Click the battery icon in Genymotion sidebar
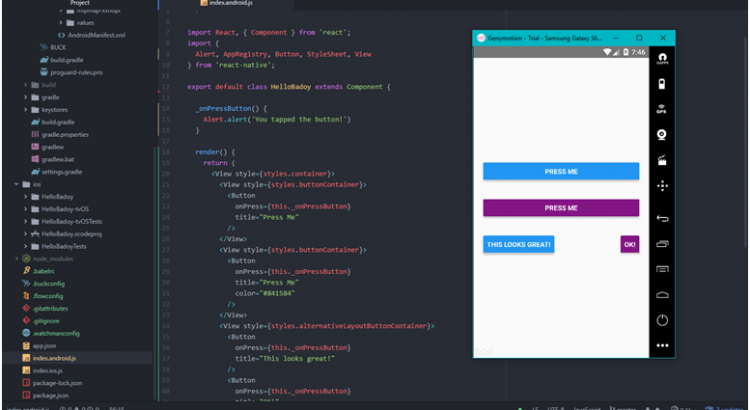 pyautogui.click(x=661, y=84)
